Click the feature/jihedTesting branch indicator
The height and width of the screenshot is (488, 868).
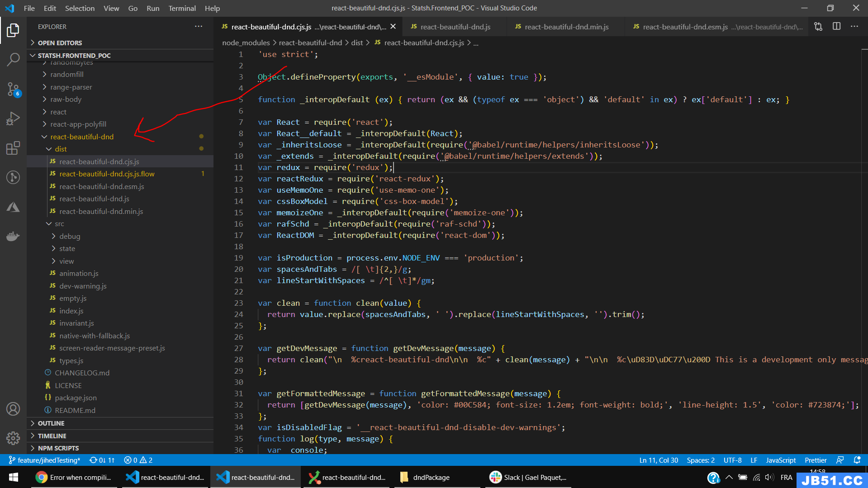point(44,460)
